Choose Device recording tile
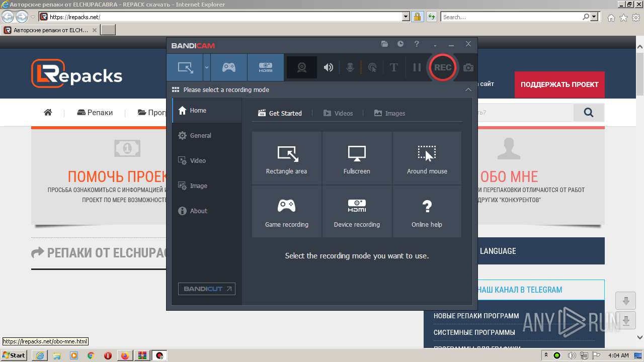644x362 pixels. pos(357,211)
